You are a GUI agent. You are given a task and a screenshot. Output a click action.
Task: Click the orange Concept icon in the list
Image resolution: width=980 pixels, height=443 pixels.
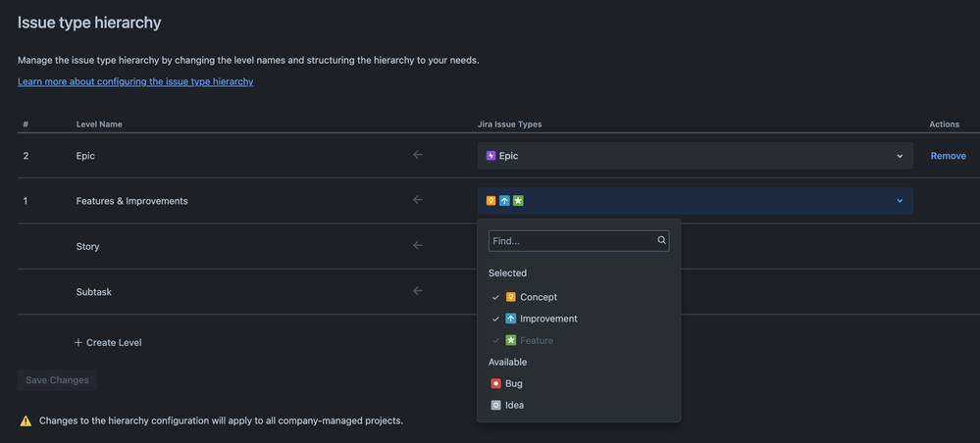click(510, 297)
